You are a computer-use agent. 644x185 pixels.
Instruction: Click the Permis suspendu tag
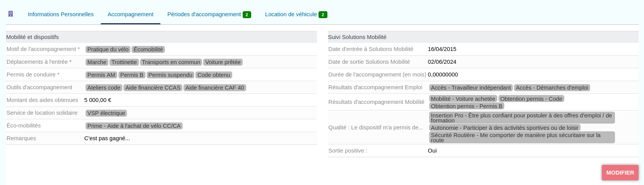[x=170, y=75]
